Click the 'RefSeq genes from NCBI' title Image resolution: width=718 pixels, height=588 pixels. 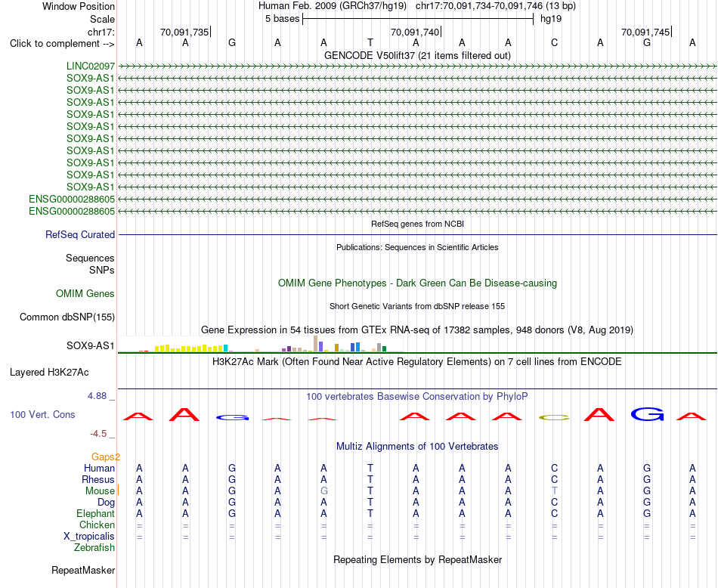[418, 224]
